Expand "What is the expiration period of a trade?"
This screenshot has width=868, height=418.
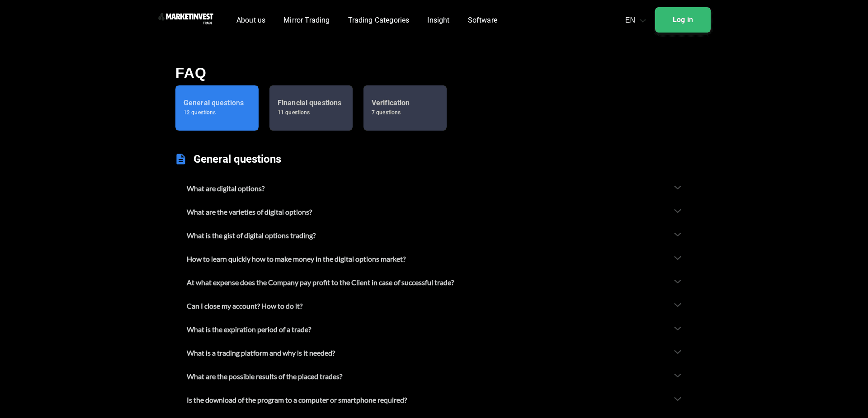click(x=677, y=329)
